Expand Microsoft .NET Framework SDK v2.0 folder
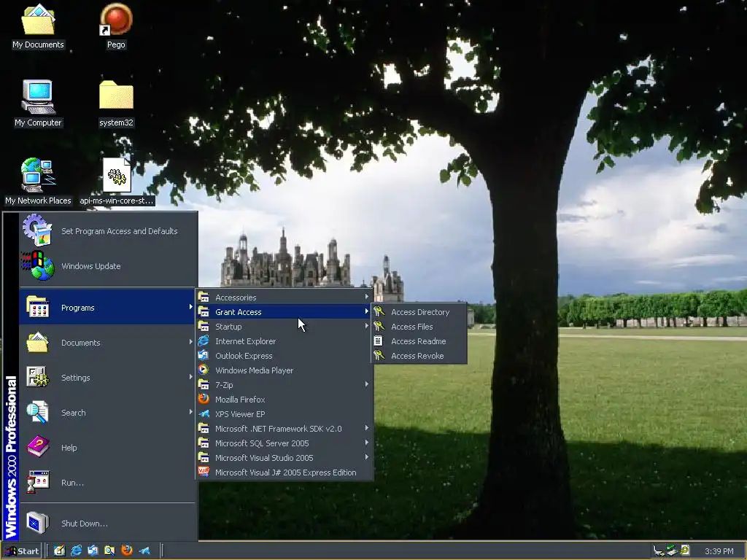The width and height of the screenshot is (747, 560). pos(285,429)
